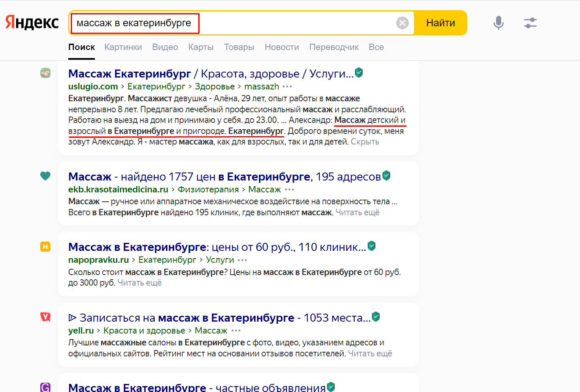Click verified shield next to uslugio title

359,72
